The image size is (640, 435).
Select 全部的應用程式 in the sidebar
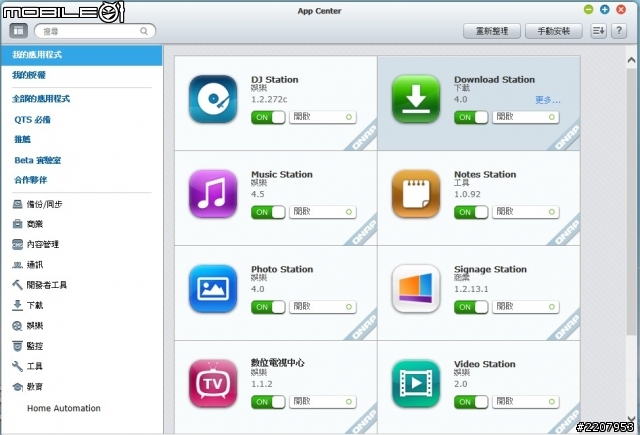[41, 99]
